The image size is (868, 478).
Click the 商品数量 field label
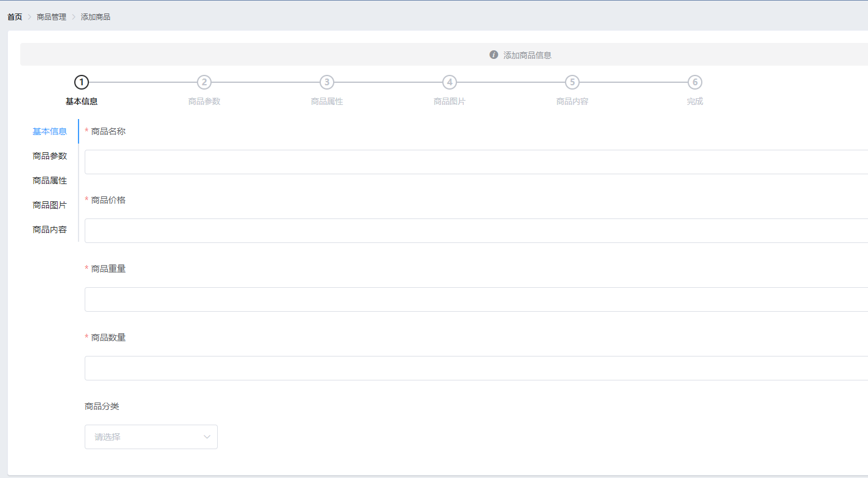point(108,337)
